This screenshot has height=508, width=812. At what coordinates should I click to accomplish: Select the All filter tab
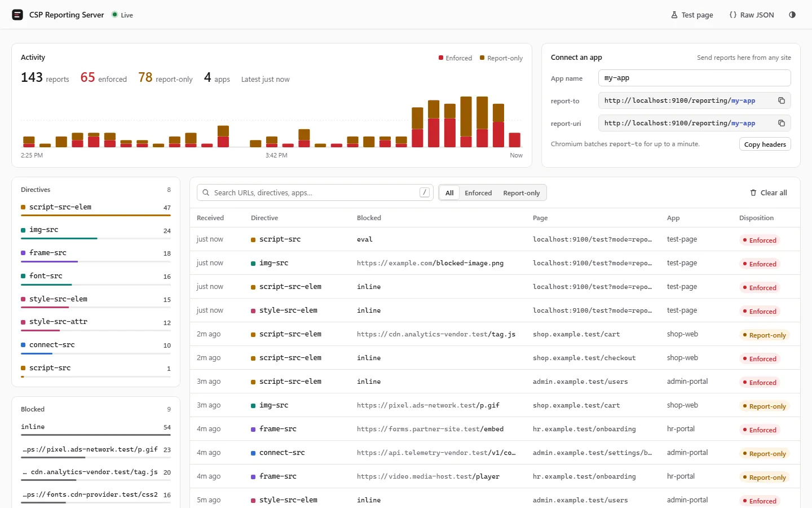click(x=449, y=192)
